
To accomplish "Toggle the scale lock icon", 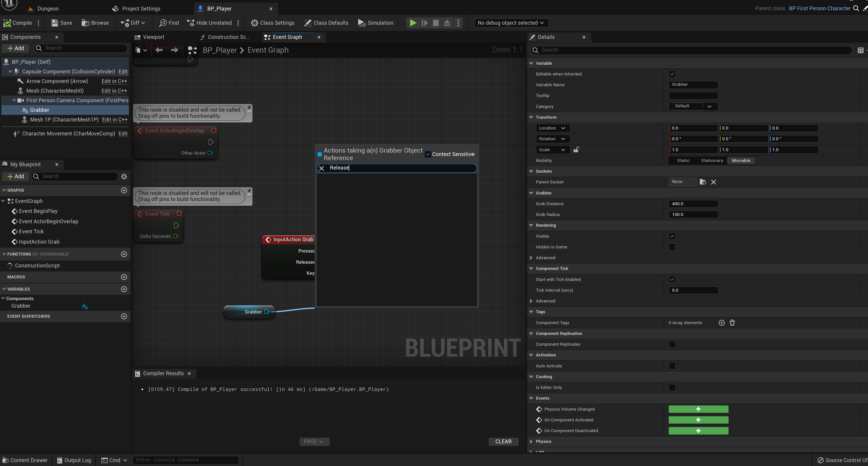I will point(576,150).
